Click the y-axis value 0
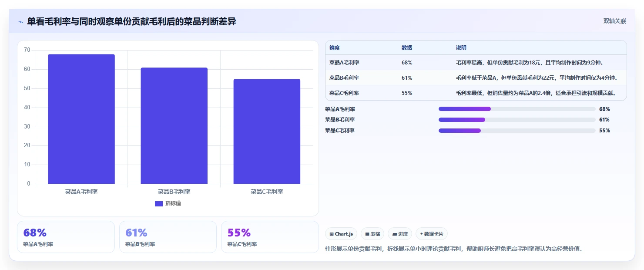Image resolution: width=644 pixels, height=270 pixels. coord(29,184)
